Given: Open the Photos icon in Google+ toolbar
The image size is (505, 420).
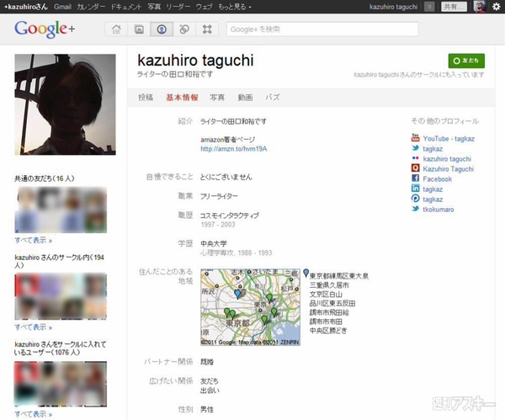Looking at the screenshot, I should [x=139, y=29].
